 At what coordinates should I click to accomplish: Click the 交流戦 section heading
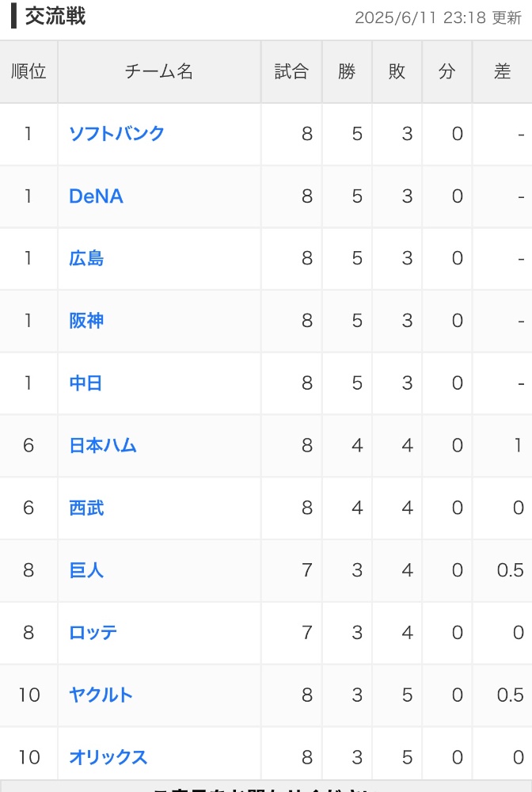coord(55,16)
